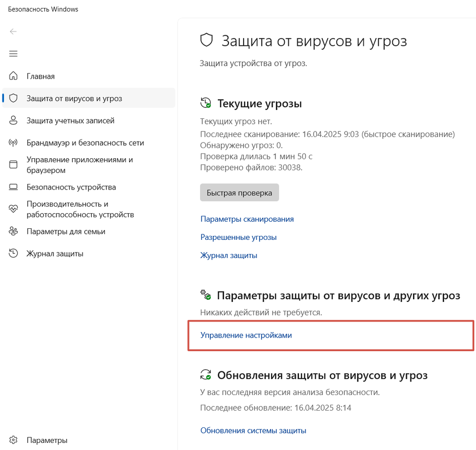Click the update arrows icon for protection updates
Screen dimensions: 476x450
(206, 375)
